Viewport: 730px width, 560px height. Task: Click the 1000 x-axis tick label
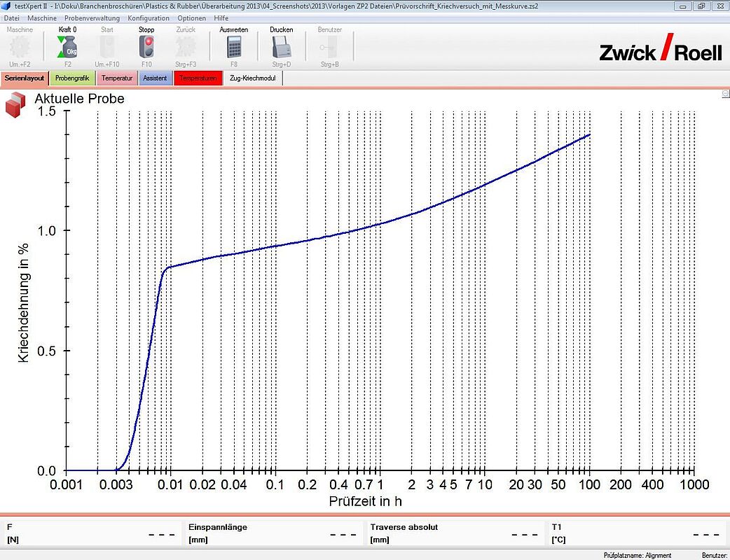point(694,484)
